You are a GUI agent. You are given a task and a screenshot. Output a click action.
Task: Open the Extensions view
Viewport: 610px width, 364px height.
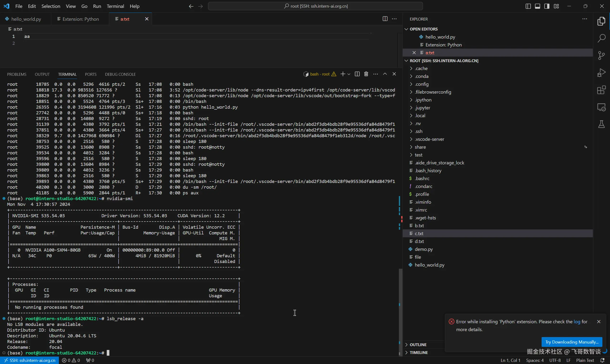pos(601,90)
